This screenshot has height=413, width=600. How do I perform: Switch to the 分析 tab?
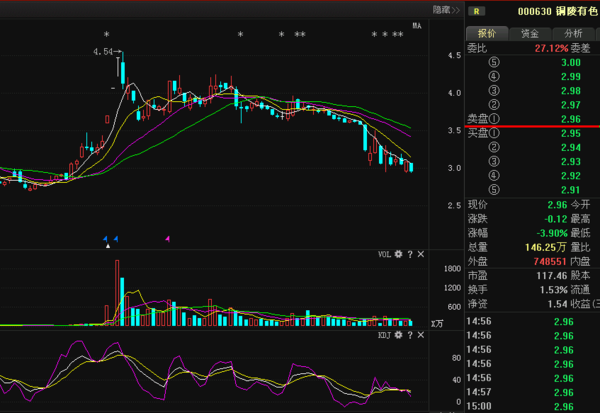[x=573, y=34]
